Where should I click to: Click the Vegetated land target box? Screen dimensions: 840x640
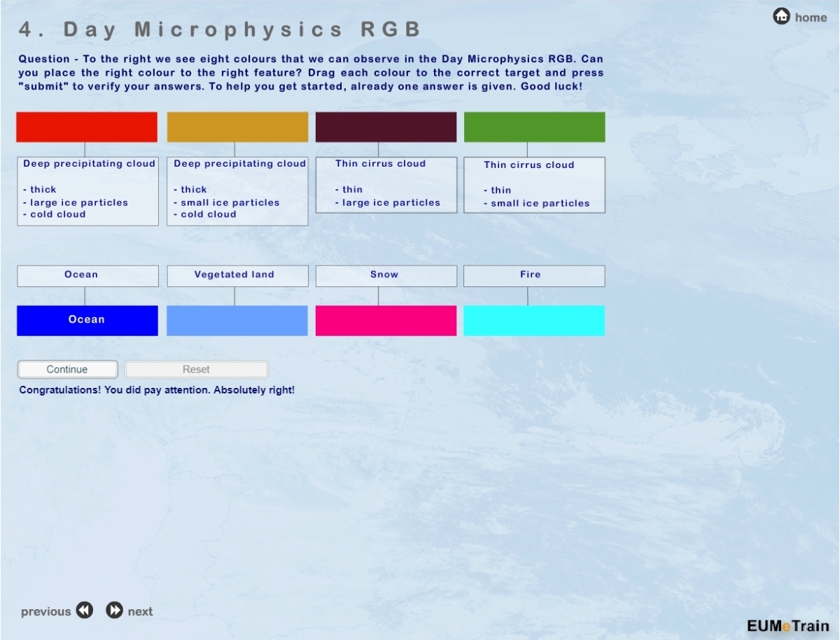point(237,275)
